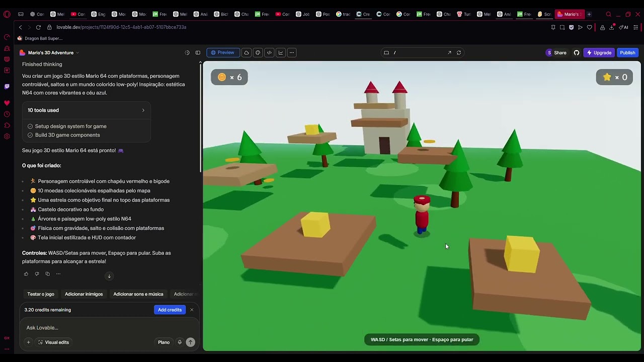
Task: Select 'Adicionar sons e música' suggestion
Action: [x=138, y=294]
